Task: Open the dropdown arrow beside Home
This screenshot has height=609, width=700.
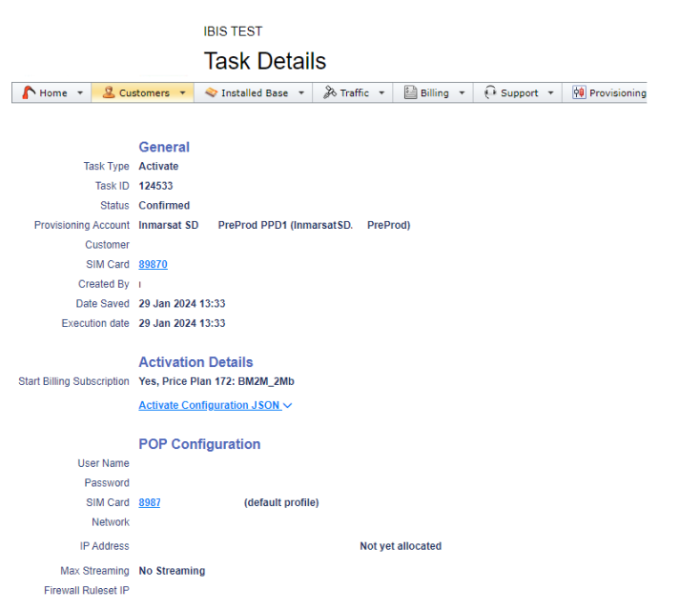Action: tap(80, 93)
